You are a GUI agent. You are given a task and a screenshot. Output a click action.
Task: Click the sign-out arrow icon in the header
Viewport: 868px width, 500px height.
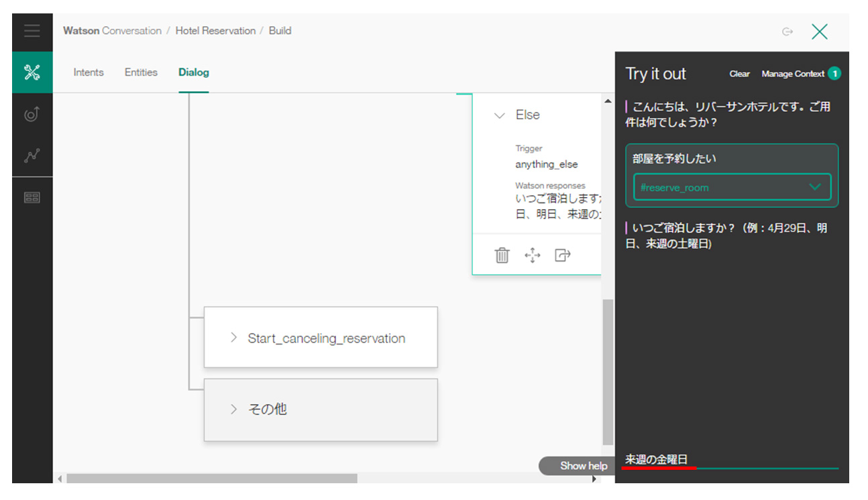788,32
